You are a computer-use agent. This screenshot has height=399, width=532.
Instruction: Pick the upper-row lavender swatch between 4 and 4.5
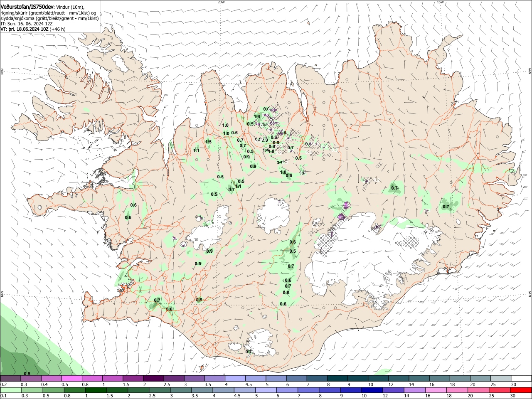(235, 379)
